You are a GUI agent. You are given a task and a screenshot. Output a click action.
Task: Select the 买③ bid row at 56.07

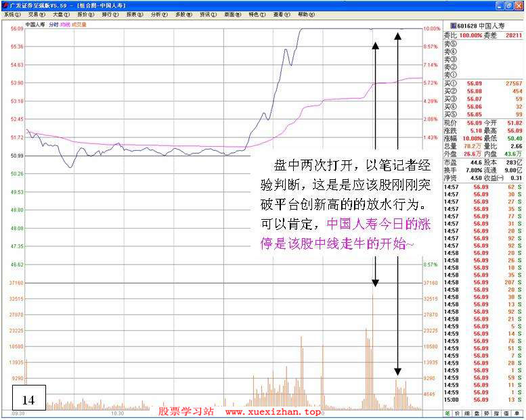pyautogui.click(x=483, y=99)
